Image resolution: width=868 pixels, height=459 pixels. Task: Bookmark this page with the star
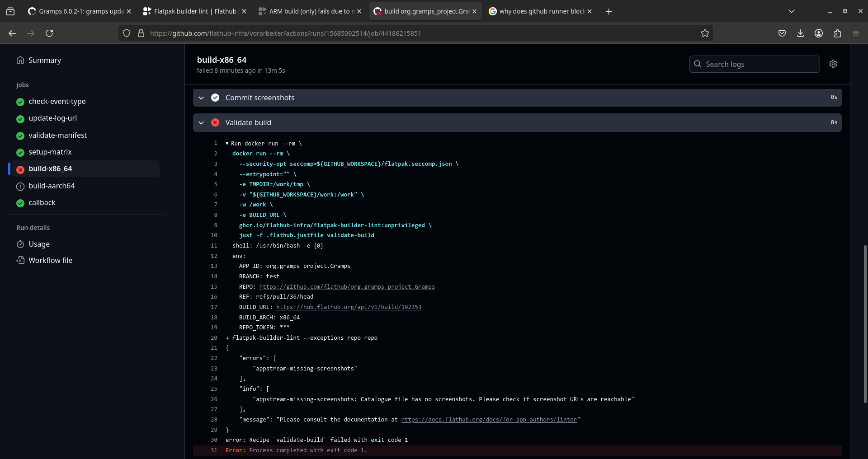[705, 33]
